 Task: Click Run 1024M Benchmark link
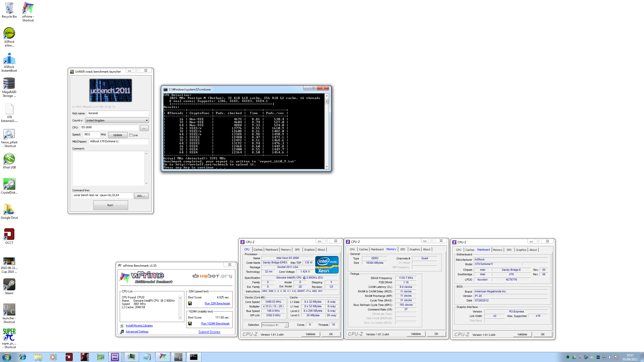click(215, 324)
